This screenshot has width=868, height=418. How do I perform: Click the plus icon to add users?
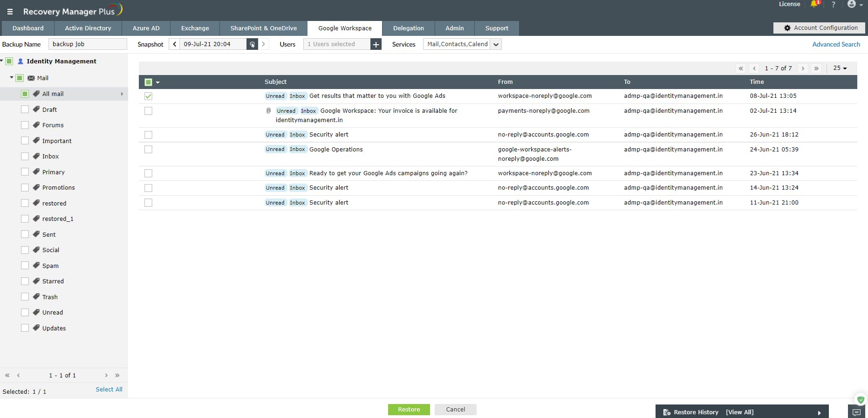[376, 44]
